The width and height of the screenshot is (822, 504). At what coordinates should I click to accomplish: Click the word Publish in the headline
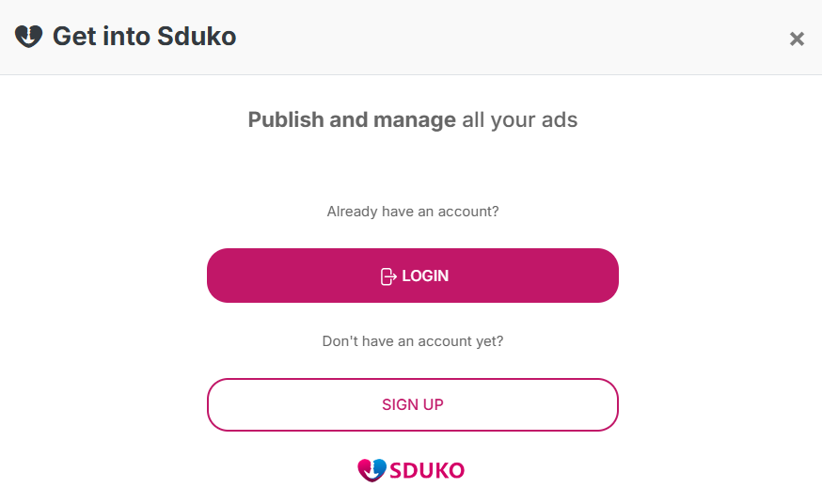tap(286, 119)
